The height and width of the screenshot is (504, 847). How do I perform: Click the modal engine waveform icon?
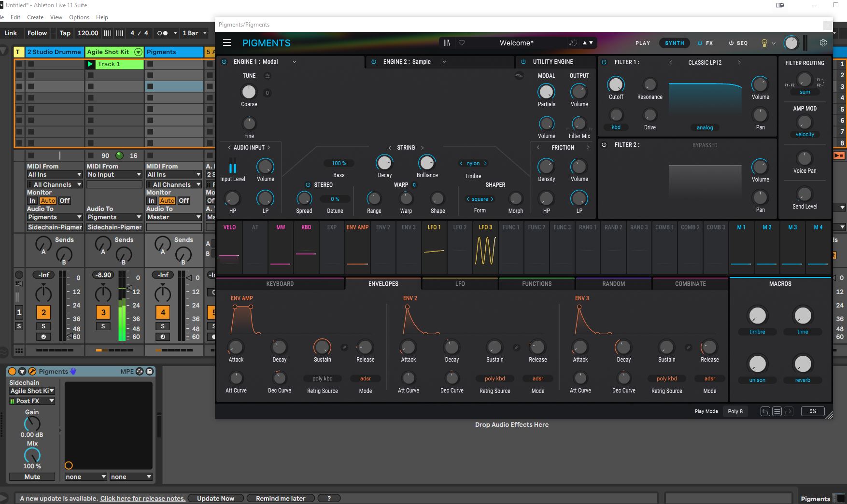(x=519, y=76)
